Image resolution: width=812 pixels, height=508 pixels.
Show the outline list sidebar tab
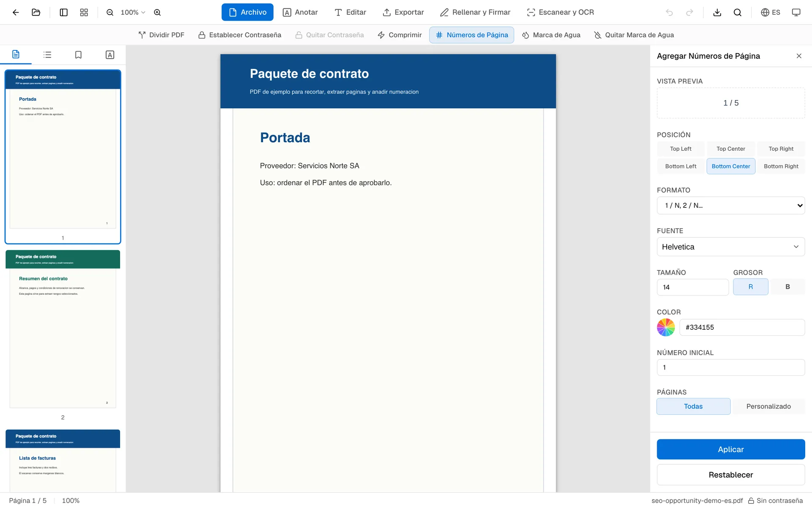pos(47,55)
